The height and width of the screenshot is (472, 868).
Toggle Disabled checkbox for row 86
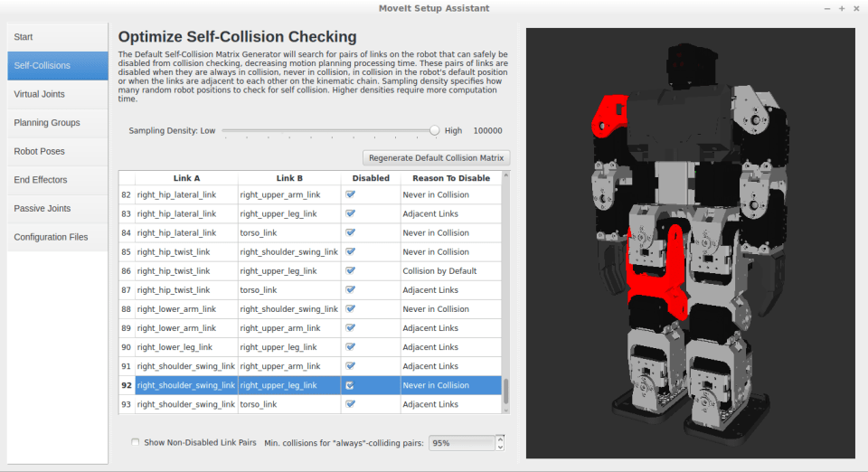click(350, 270)
